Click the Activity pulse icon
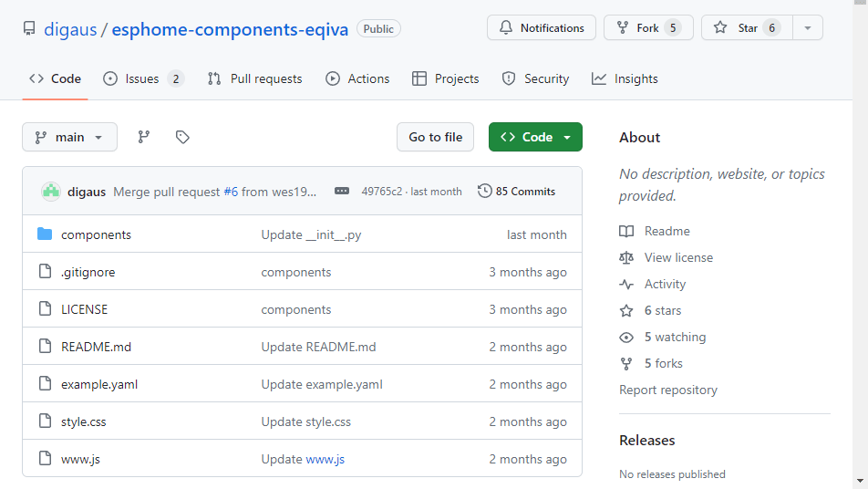The image size is (868, 489). coord(626,284)
